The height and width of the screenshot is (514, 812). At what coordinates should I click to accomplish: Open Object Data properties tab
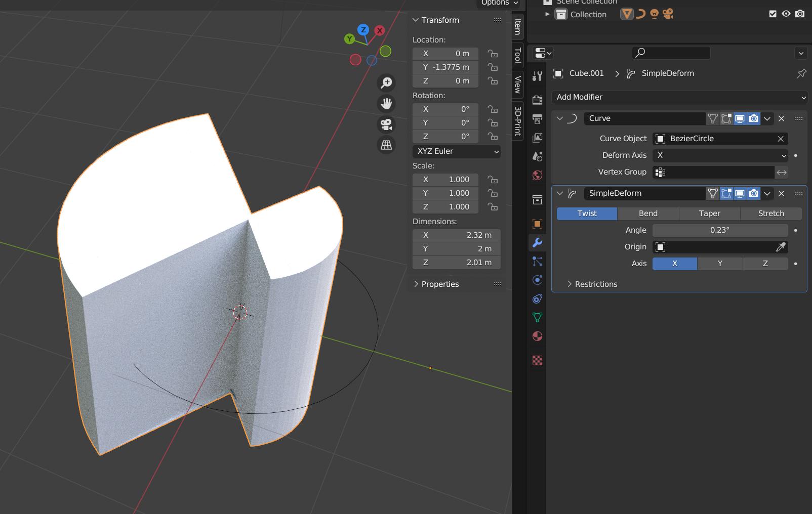tap(537, 317)
